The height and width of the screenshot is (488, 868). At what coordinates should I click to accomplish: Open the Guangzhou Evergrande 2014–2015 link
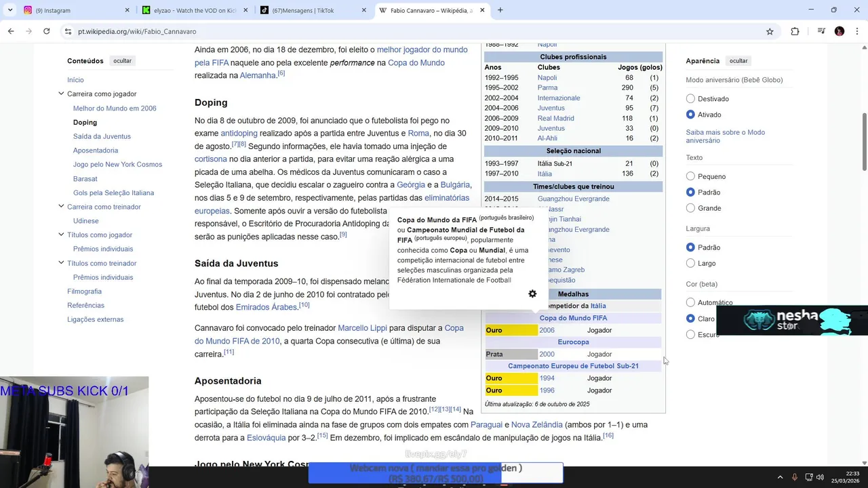573,199
